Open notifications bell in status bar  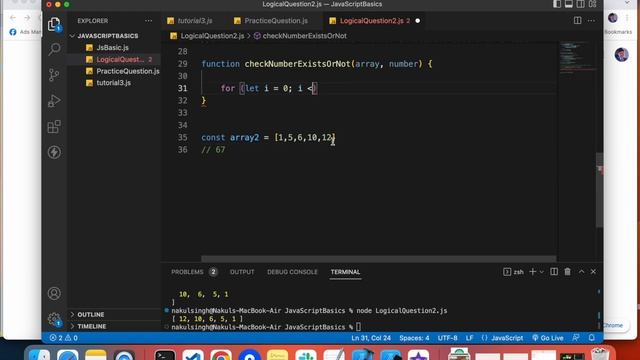(591, 338)
